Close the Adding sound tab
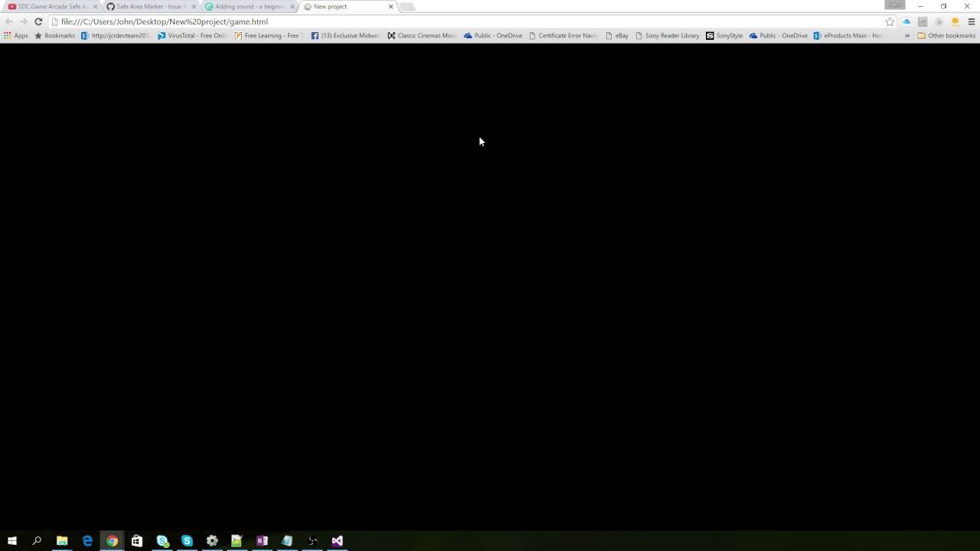This screenshot has height=551, width=980. pos(292,6)
